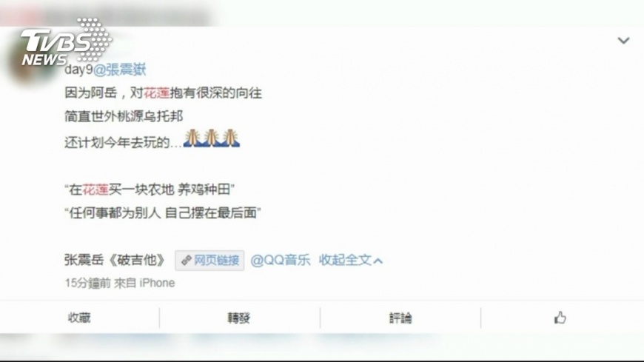Click the 來自 iPhone source text

(144, 283)
